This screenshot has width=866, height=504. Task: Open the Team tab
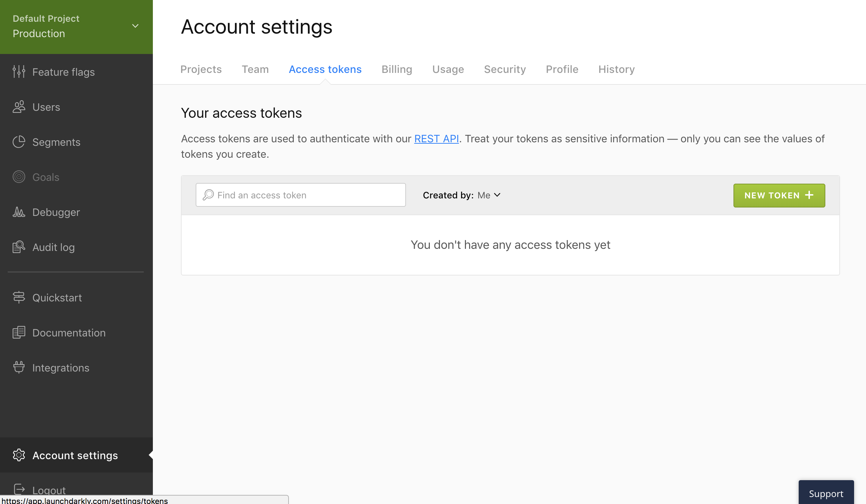(255, 69)
